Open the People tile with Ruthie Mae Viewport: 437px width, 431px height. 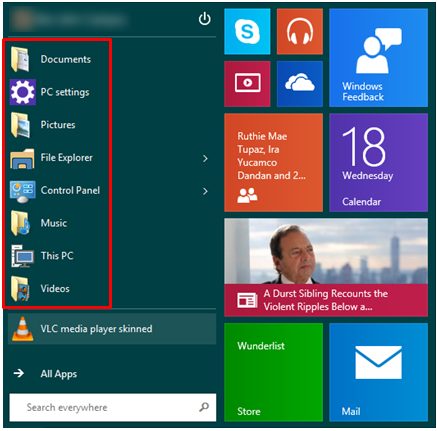pyautogui.click(x=274, y=162)
